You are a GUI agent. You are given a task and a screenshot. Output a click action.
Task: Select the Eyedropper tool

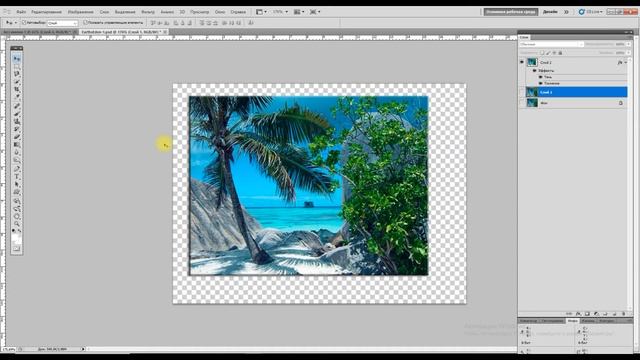17,97
